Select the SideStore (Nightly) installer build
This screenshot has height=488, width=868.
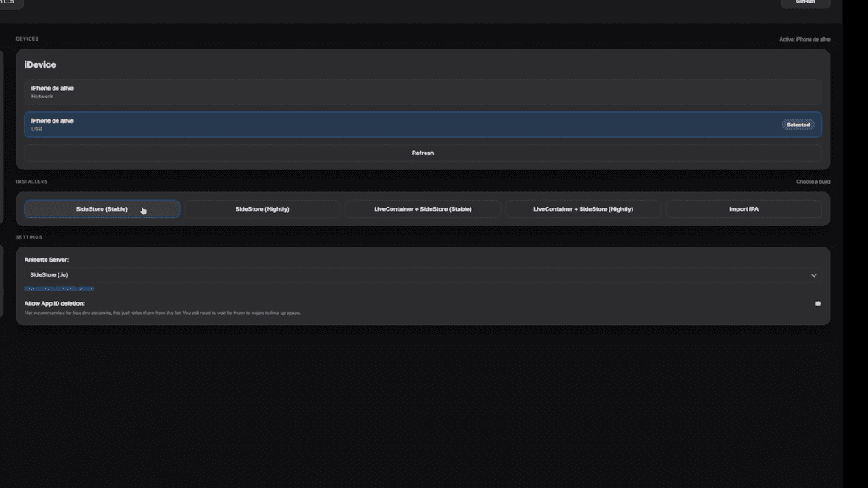pyautogui.click(x=261, y=208)
